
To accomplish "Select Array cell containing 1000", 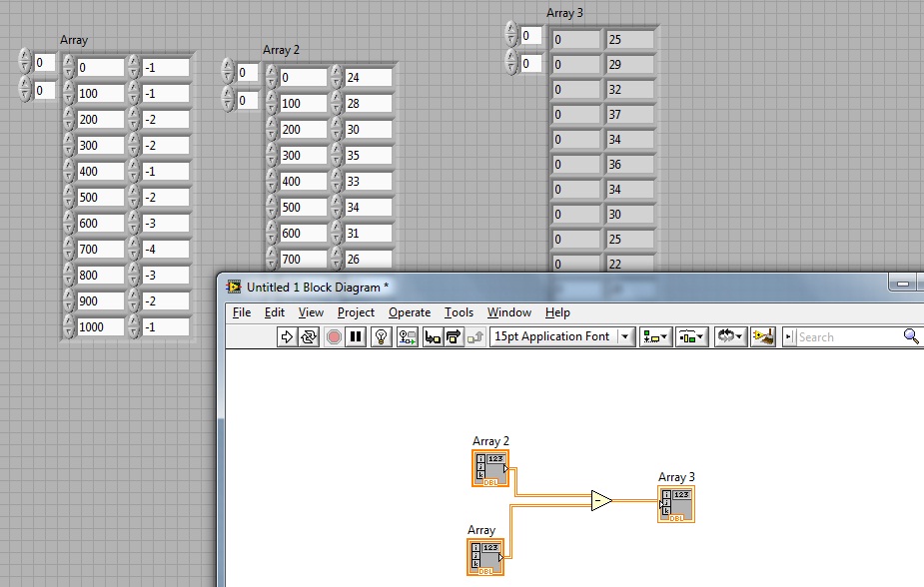I will point(100,326).
